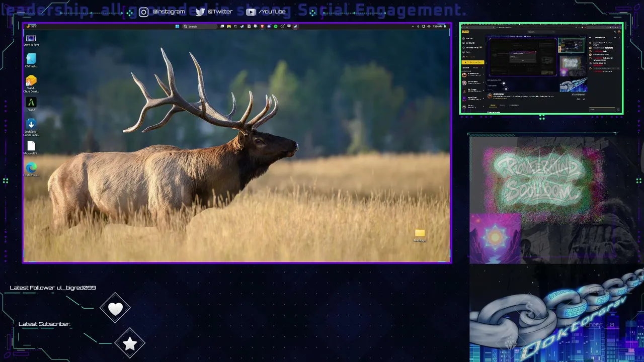Open the 7:19 AM clock flyout
The height and width of the screenshot is (362, 644).
coord(437,27)
